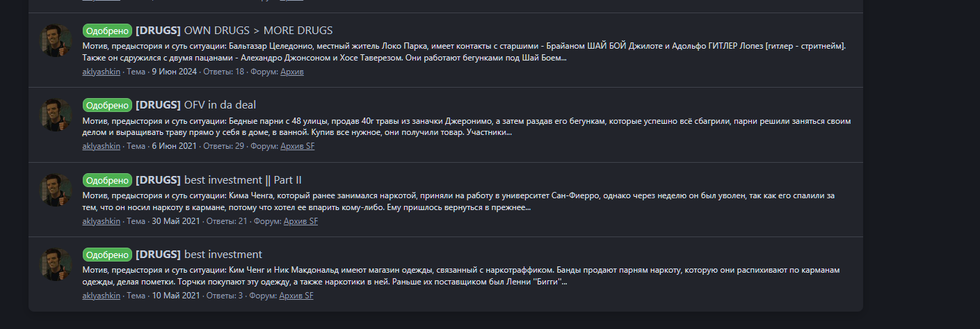Visit aklyashkin profile under OWN DRUGS thread
Viewport: 980px width, 329px height.
[x=101, y=72]
